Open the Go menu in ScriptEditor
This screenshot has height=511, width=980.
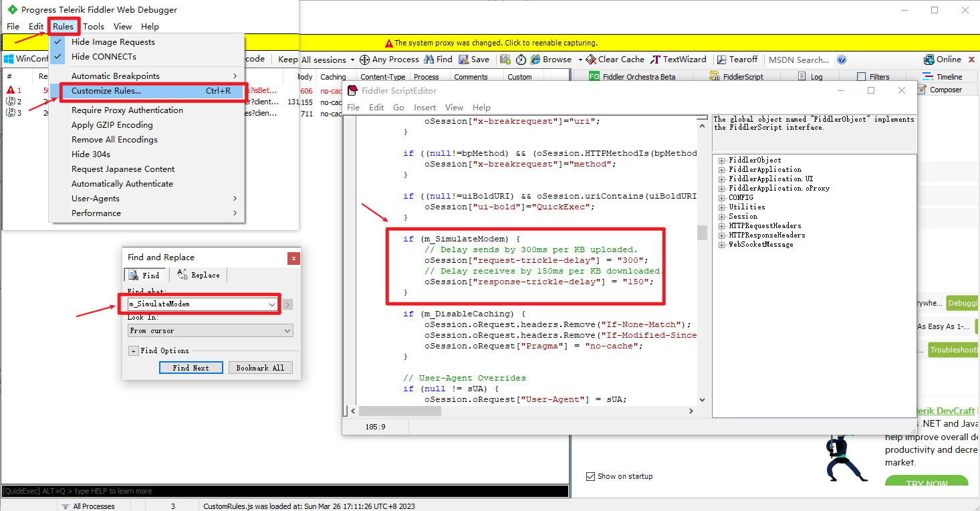tap(398, 107)
